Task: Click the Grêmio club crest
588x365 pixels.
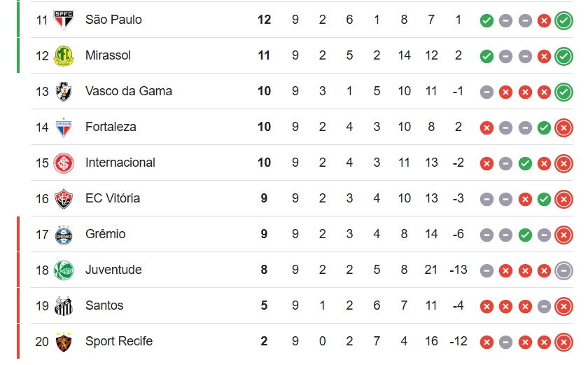Action: tap(64, 235)
